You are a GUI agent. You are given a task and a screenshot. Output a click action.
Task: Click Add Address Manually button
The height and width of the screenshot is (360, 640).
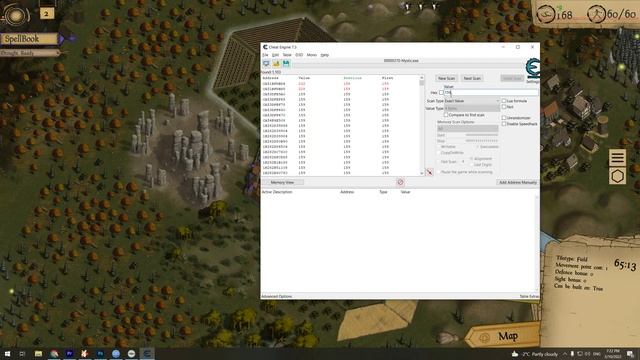pos(518,182)
